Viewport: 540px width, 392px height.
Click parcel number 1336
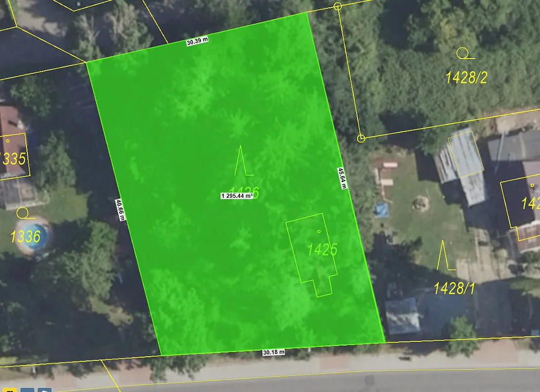point(25,236)
